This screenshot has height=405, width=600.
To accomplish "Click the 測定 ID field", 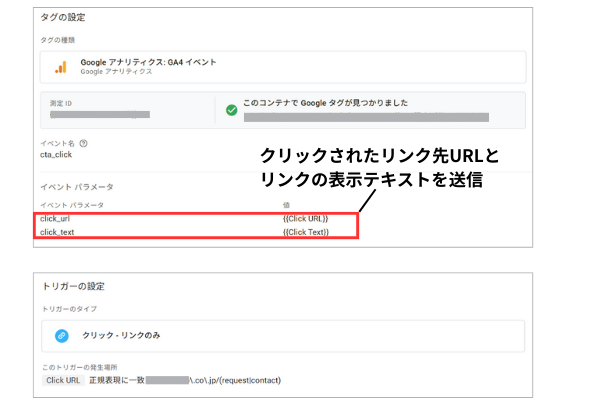I will tap(100, 115).
